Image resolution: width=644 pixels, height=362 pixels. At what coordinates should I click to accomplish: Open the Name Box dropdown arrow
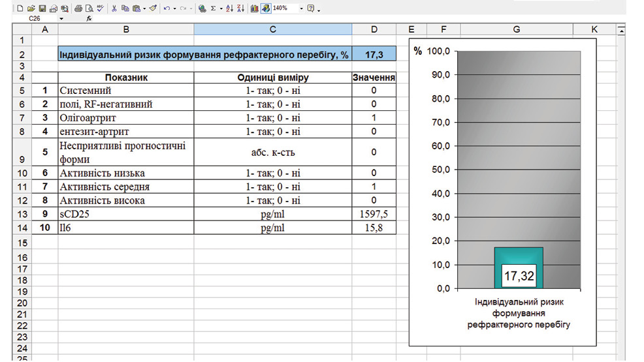(x=61, y=19)
